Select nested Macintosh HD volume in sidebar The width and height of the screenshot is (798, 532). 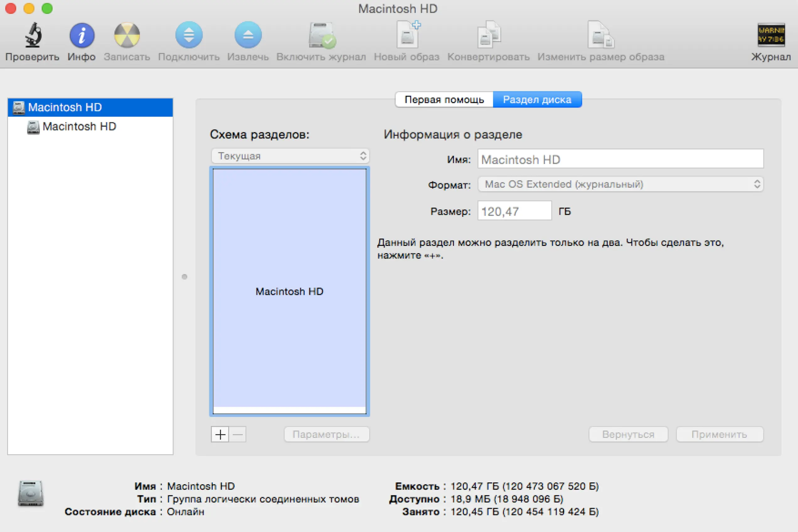[79, 126]
